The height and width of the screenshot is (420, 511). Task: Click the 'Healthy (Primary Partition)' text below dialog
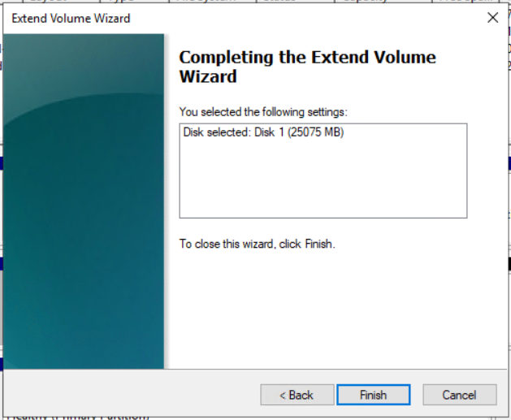[x=77, y=418]
